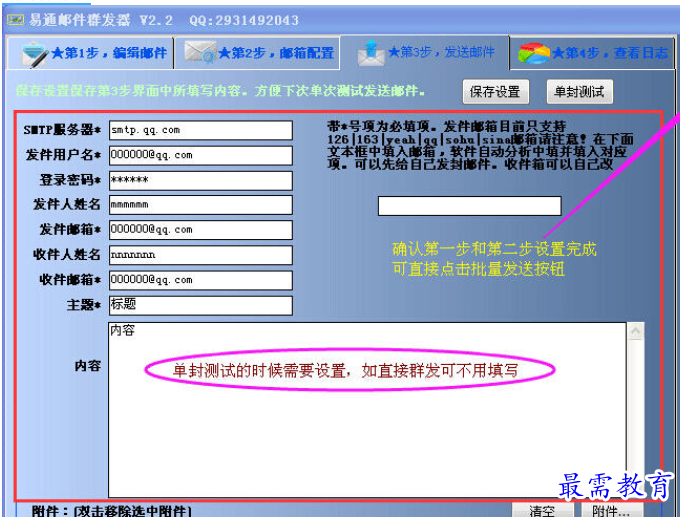Click the pie chart icon on step 4 tab
The height and width of the screenshot is (517, 680).
point(534,53)
